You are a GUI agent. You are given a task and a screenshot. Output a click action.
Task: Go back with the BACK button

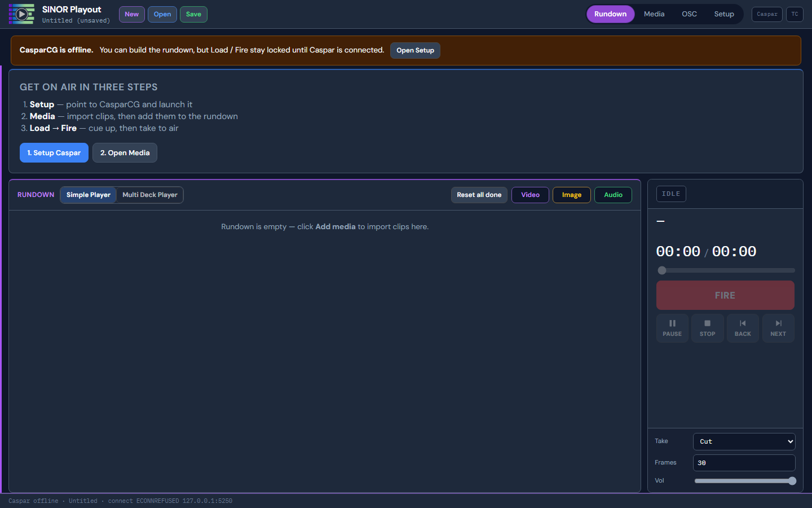point(743,328)
